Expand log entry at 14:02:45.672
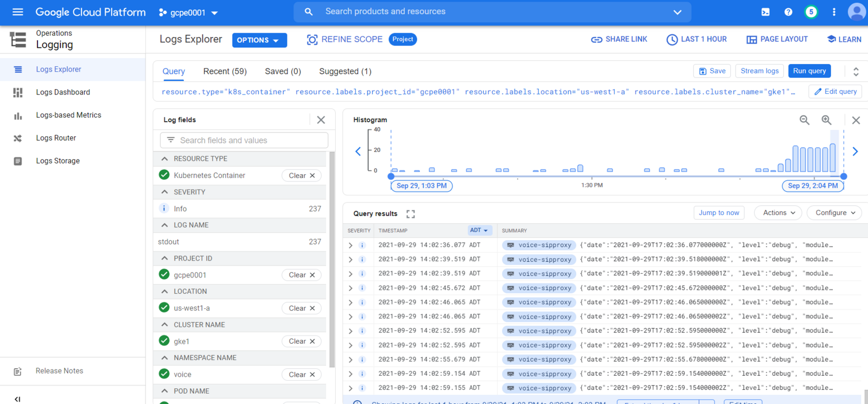Screen dimensions: 868x404 (350, 288)
